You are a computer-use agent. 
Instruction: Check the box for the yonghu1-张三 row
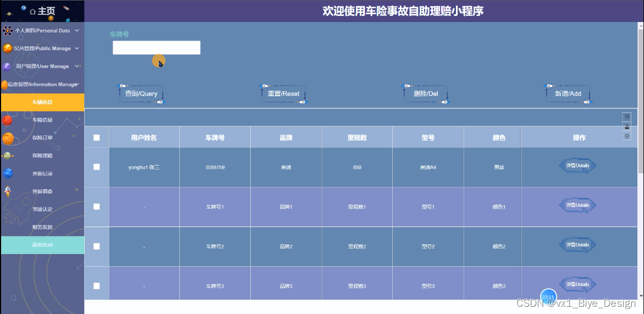click(x=97, y=167)
